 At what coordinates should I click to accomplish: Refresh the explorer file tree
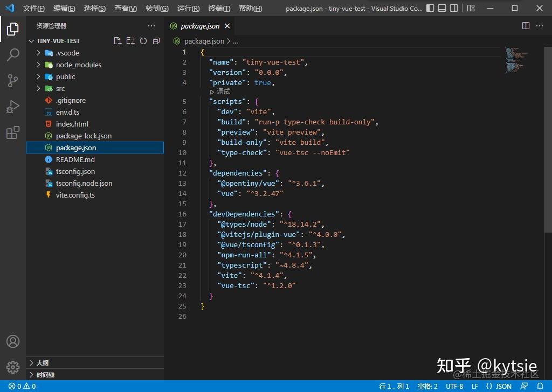pos(143,41)
